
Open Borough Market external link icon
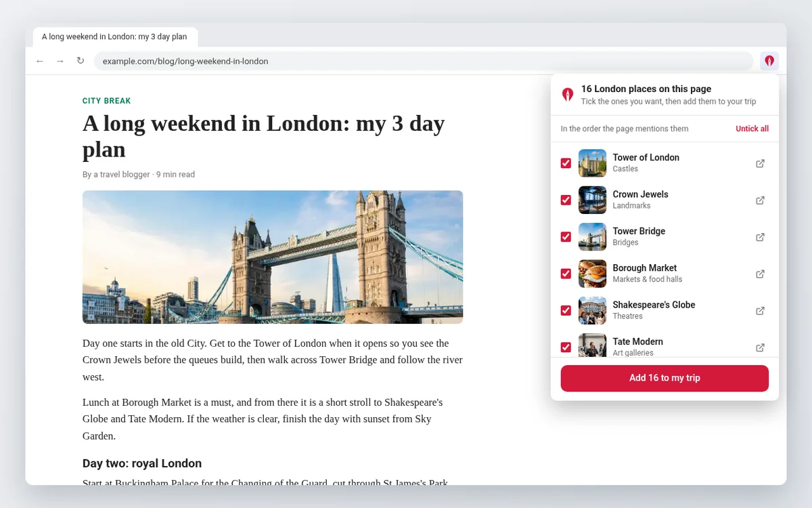[760, 274]
